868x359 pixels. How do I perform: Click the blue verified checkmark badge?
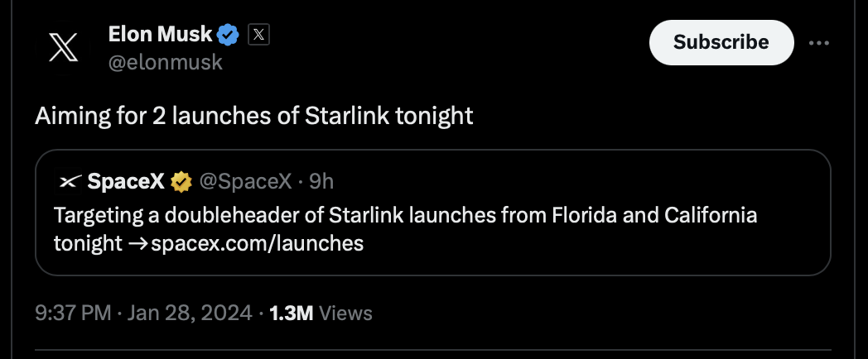coord(228,35)
